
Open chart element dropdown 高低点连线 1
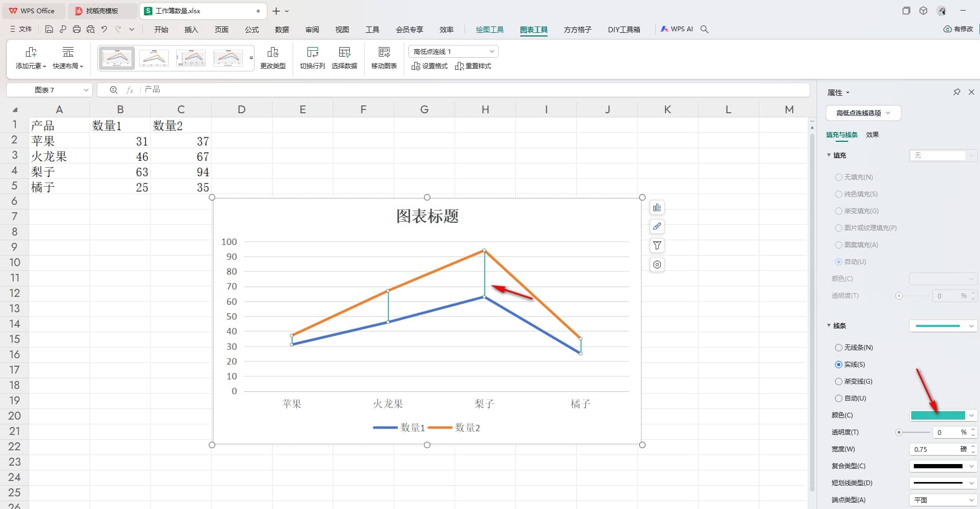[x=453, y=51]
